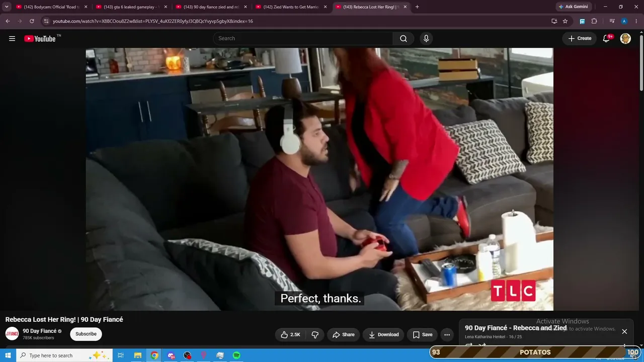644x362 pixels.
Task: Open the Chrome three-dot menu
Action: point(636,21)
